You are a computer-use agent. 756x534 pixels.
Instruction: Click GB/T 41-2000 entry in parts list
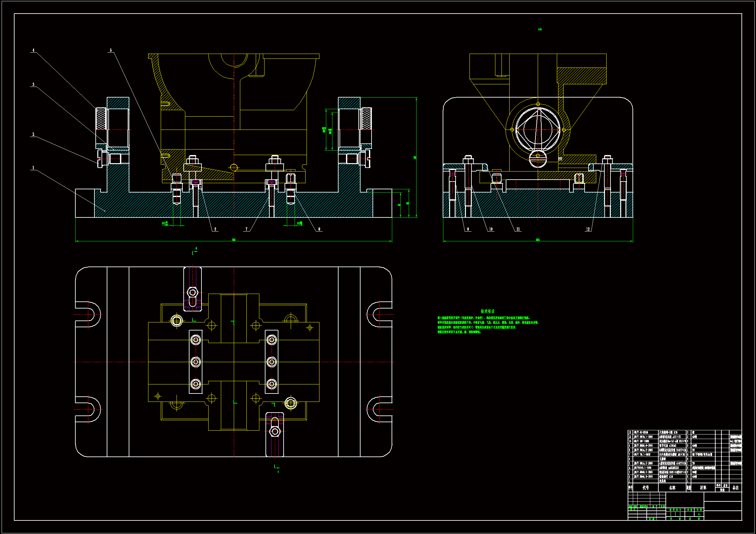click(x=641, y=432)
